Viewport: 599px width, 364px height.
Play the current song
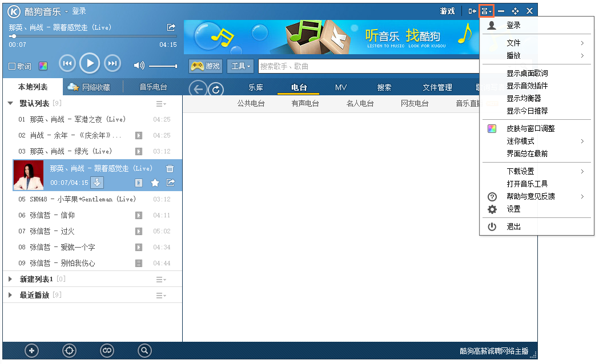click(90, 63)
